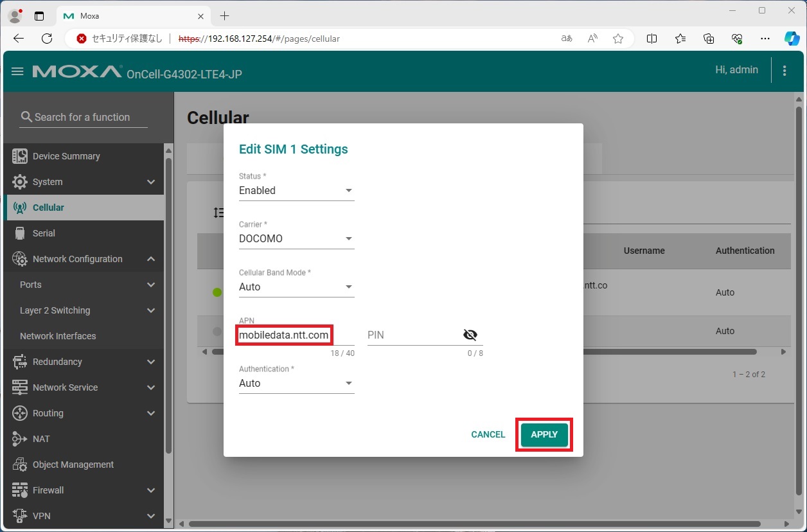Click the Search for a function box
The image size is (807, 532).
point(84,117)
